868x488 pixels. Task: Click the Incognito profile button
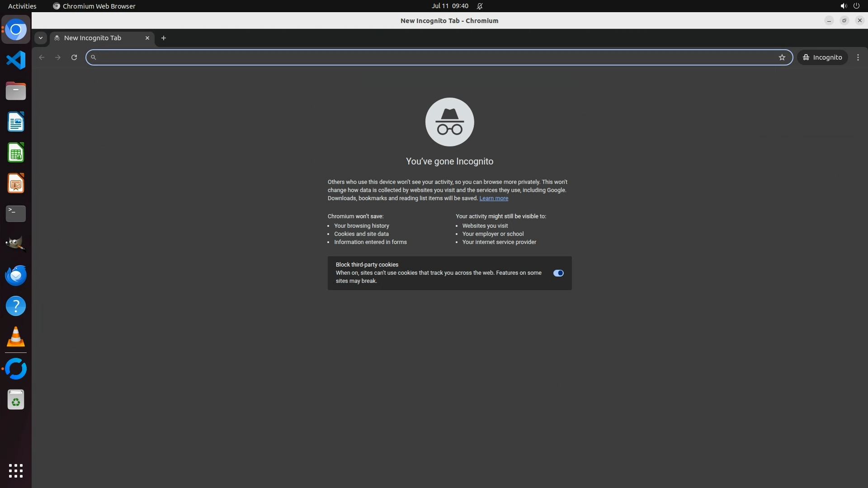(x=822, y=57)
